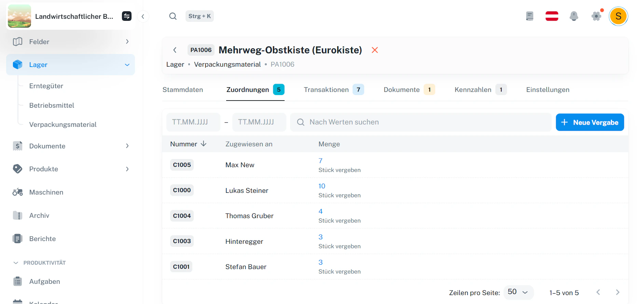
Task: Select the Hinteregger name cell
Action: click(x=244, y=241)
